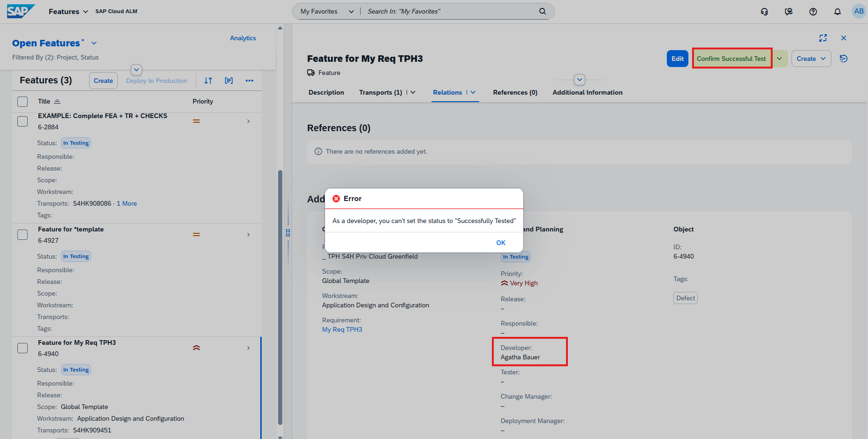The height and width of the screenshot is (439, 868).
Task: Open the list overflow three-dots menu
Action: (249, 81)
